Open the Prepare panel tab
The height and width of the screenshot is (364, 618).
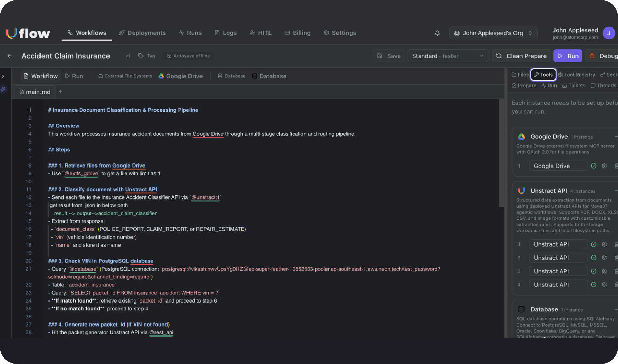coord(524,86)
